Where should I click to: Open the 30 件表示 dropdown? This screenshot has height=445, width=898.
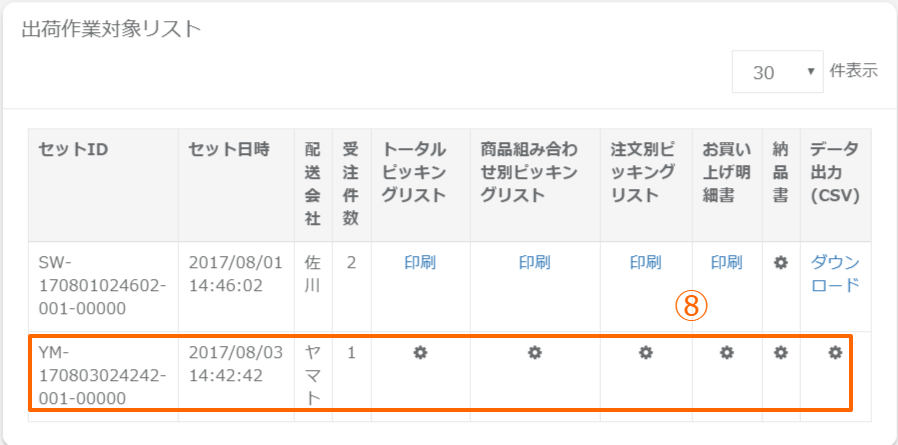(x=777, y=72)
